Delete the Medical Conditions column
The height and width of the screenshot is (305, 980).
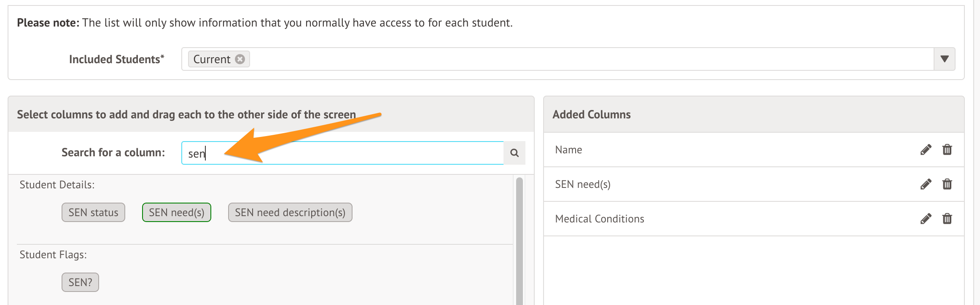click(x=947, y=219)
